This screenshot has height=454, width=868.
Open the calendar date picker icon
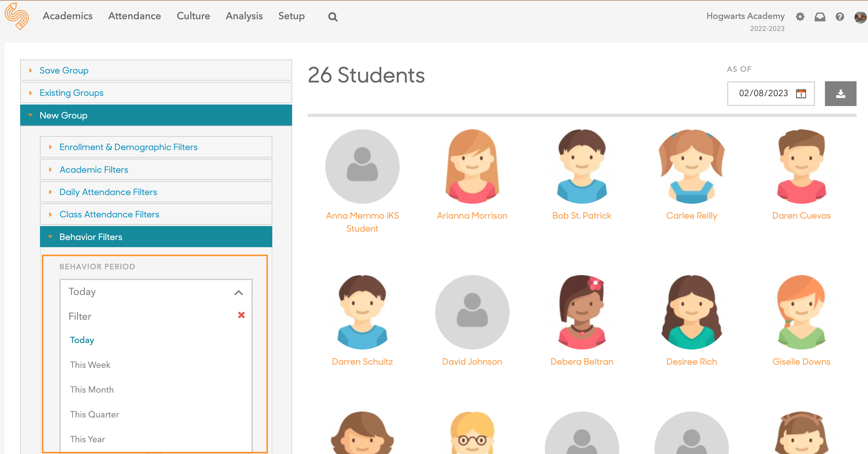[801, 93]
